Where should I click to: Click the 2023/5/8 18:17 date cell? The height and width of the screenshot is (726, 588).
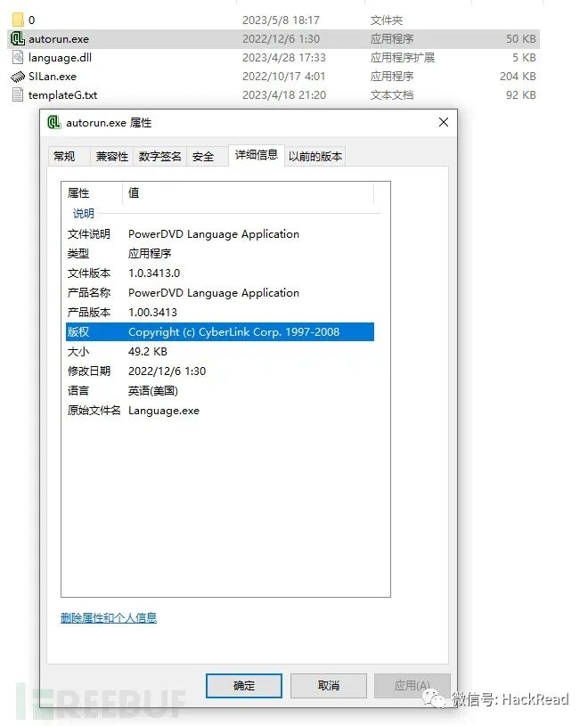tap(281, 20)
